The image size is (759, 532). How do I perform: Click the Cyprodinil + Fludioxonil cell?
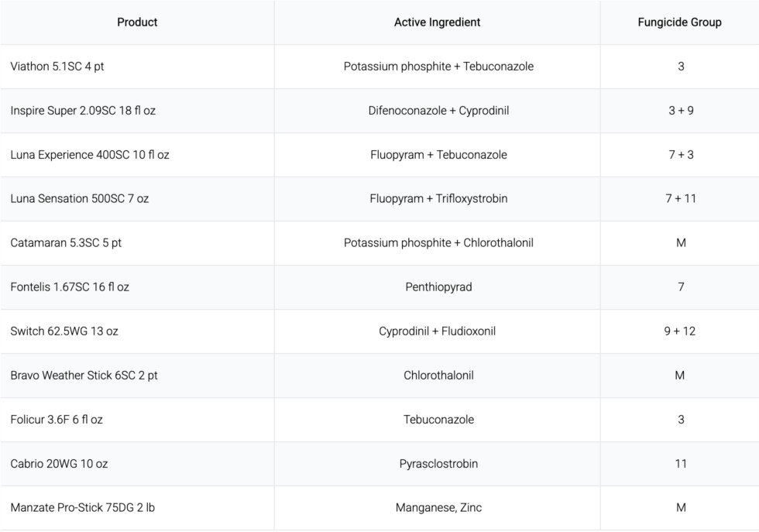click(437, 331)
